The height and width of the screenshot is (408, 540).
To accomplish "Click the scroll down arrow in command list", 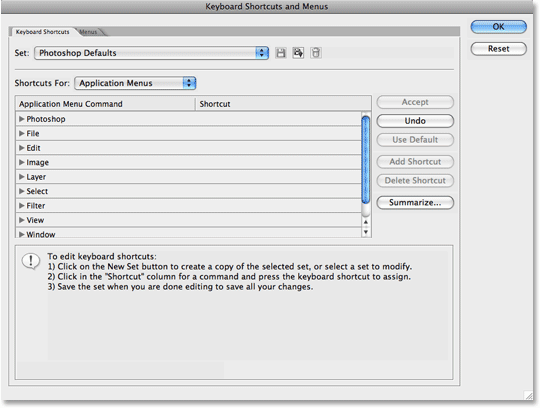I will [x=366, y=232].
